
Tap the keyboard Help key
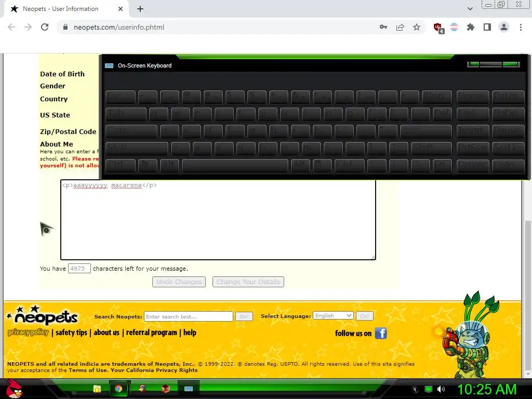pyautogui.click(x=508, y=166)
